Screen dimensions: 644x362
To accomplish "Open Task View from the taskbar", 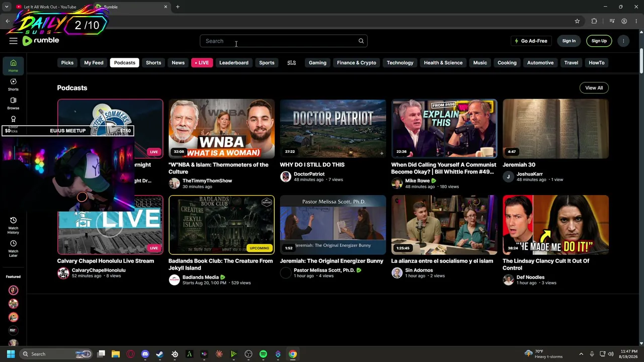I will 101,354.
